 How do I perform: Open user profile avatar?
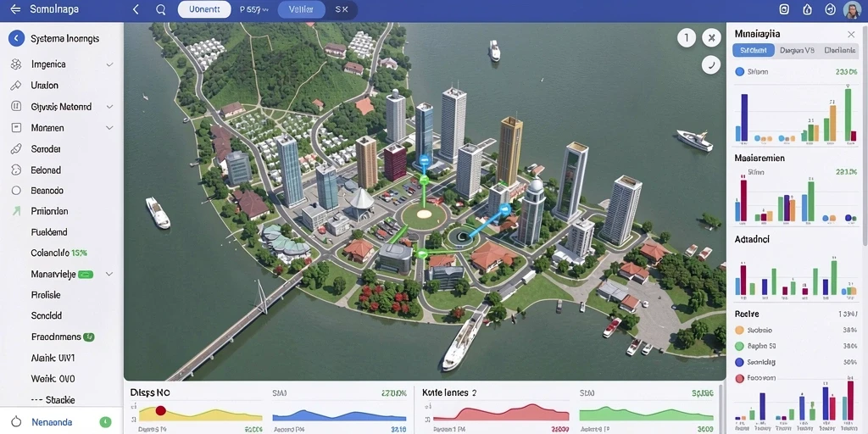coord(852,9)
